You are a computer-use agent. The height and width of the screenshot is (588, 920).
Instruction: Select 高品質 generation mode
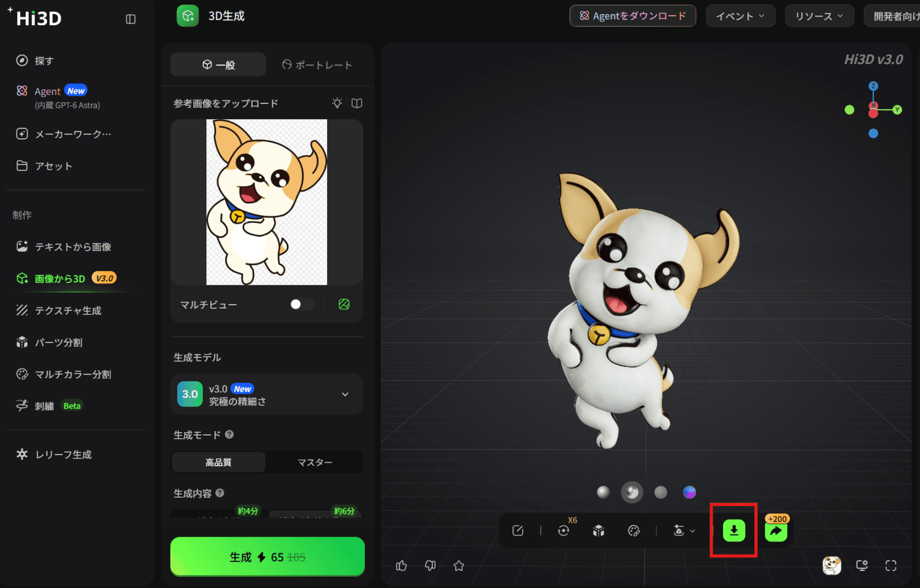pos(218,462)
